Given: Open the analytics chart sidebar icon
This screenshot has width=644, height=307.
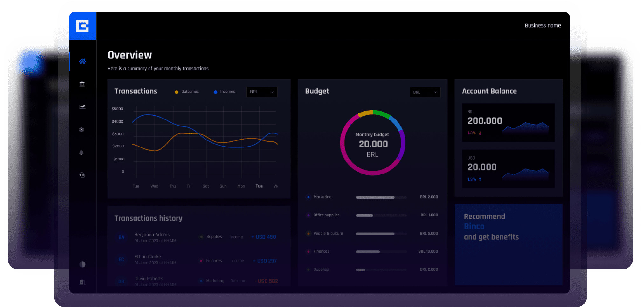Looking at the screenshot, I should point(82,107).
